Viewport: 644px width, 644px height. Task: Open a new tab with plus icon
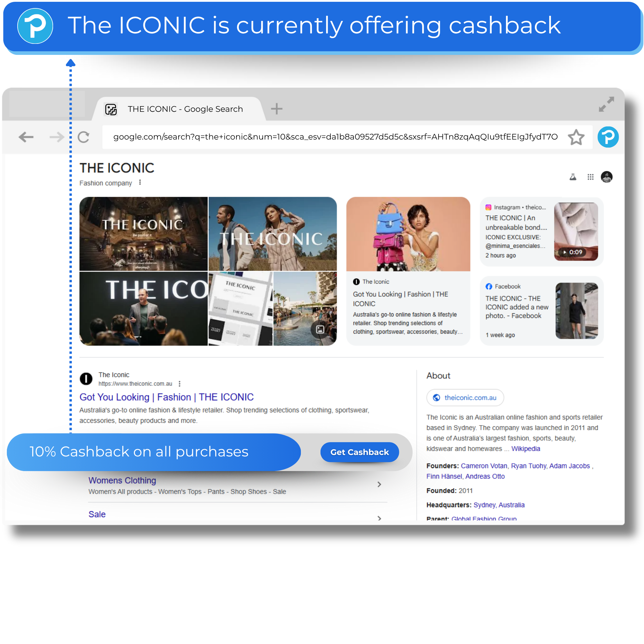point(276,109)
